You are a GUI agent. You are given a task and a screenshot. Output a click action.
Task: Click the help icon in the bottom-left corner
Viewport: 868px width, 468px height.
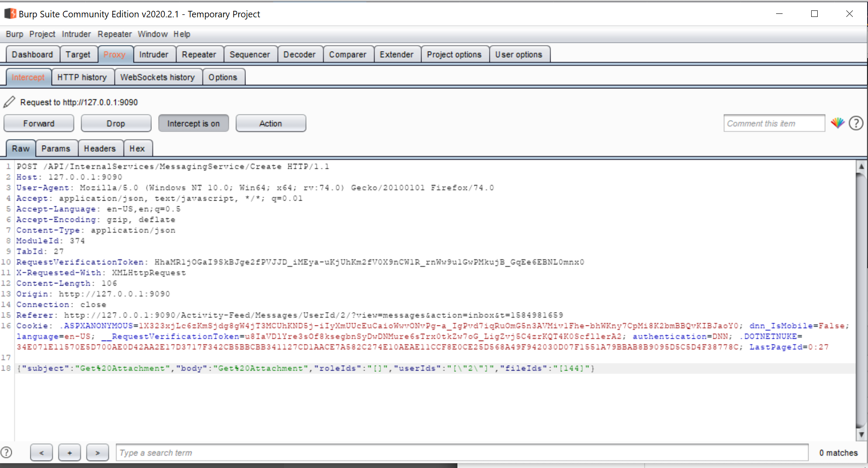coord(7,452)
